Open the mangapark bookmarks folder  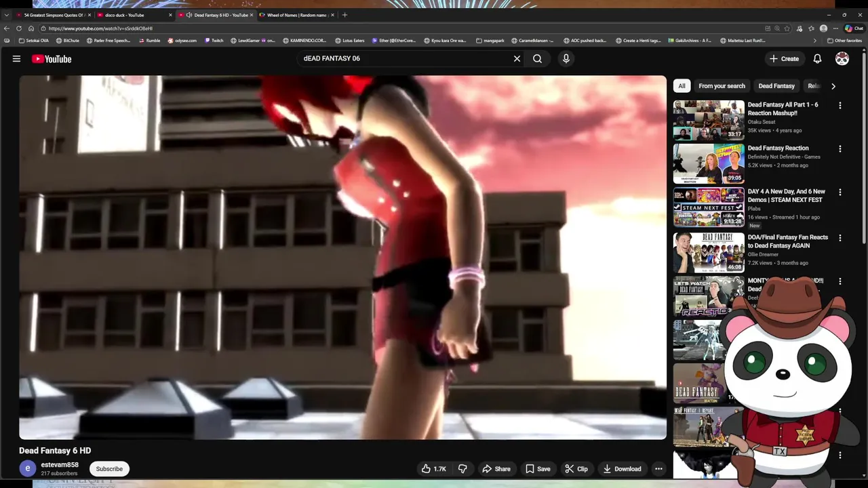(x=490, y=41)
